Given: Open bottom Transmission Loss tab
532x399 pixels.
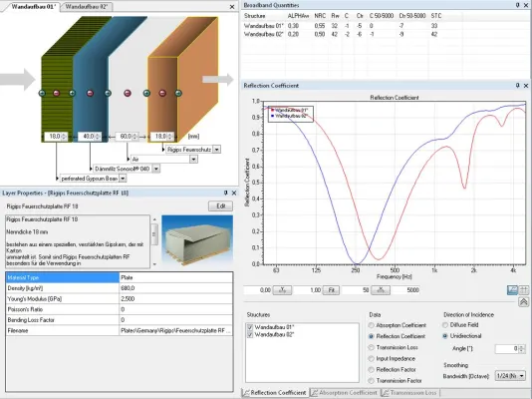Looking at the screenshot, I should point(409,393).
